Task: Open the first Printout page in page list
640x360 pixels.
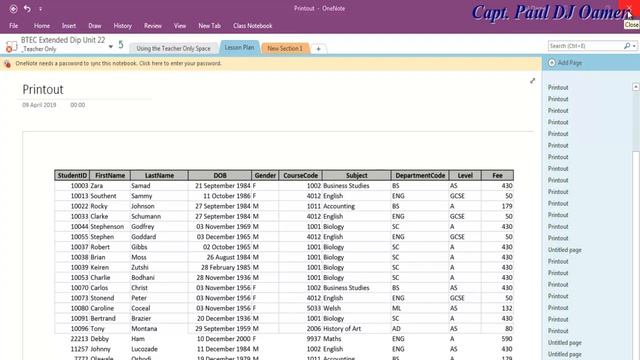Action: tap(558, 87)
